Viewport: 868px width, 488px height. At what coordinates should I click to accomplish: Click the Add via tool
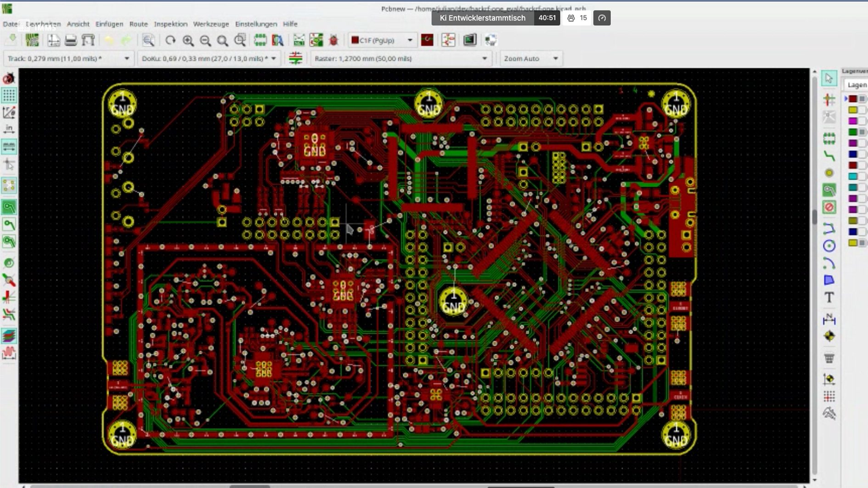click(829, 173)
